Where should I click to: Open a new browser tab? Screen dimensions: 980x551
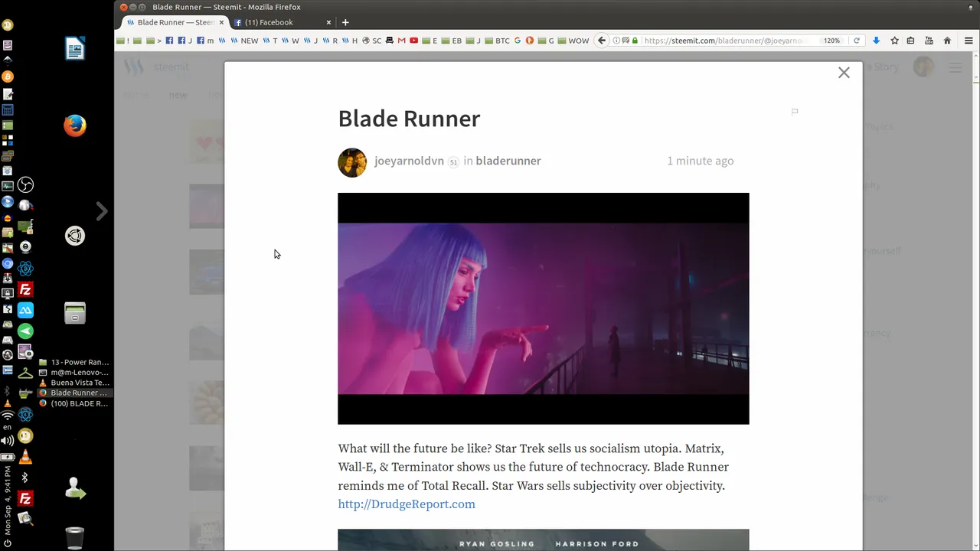345,22
